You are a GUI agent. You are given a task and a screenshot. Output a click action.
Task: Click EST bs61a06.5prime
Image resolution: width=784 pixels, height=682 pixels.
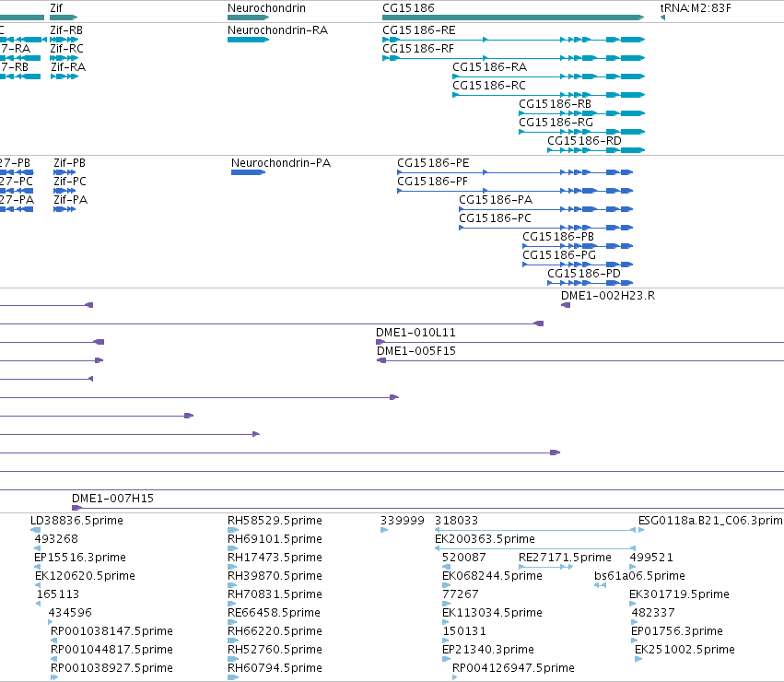point(639,576)
